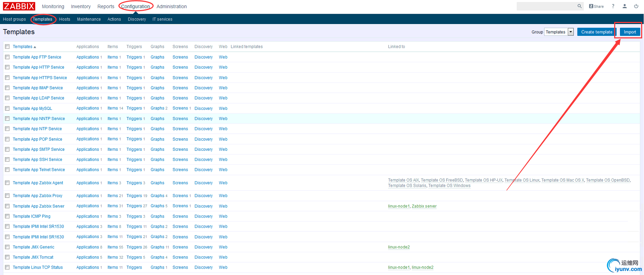Switch to Templates submenu
Image resolution: width=644 pixels, height=275 pixels.
click(42, 19)
